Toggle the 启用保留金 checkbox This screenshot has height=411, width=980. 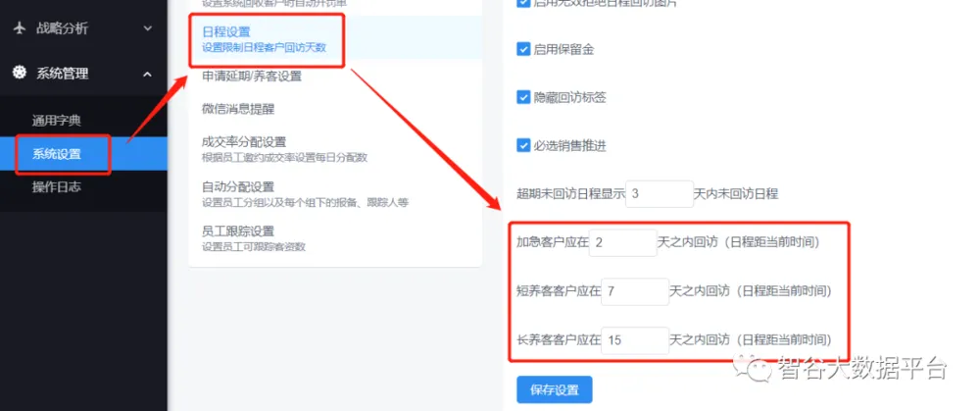(x=523, y=50)
